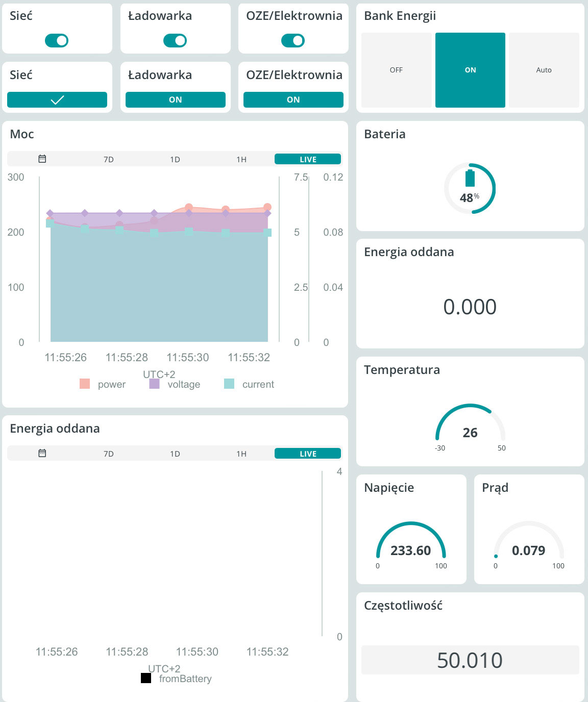Click the 300 tick on Moc y-axis
The width and height of the screenshot is (588, 702).
(16, 177)
